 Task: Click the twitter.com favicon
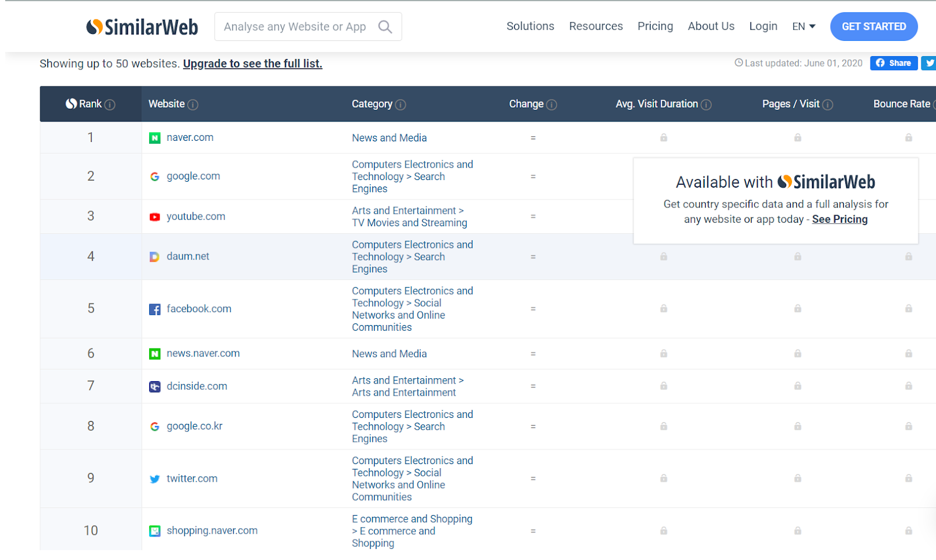(x=154, y=479)
